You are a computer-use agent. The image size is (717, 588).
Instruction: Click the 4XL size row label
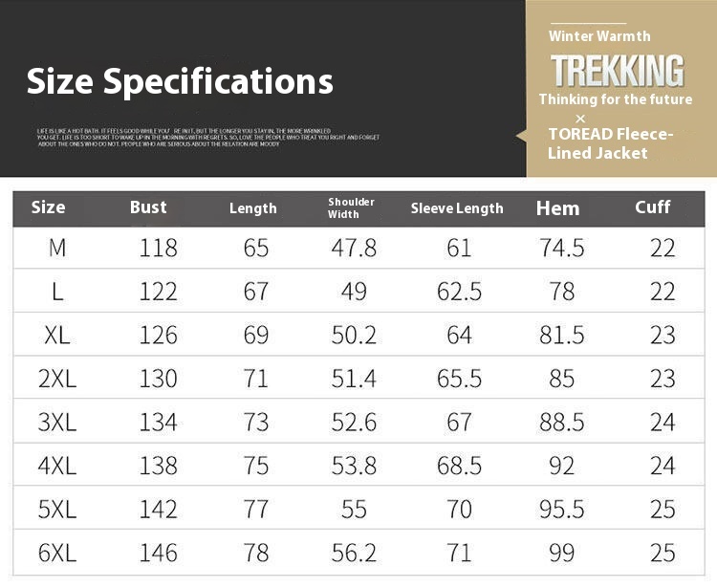click(57, 466)
